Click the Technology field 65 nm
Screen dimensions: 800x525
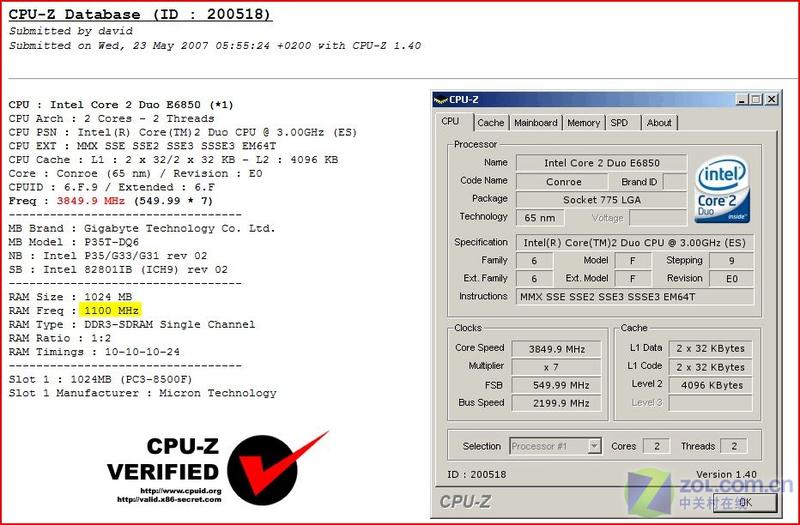point(540,218)
